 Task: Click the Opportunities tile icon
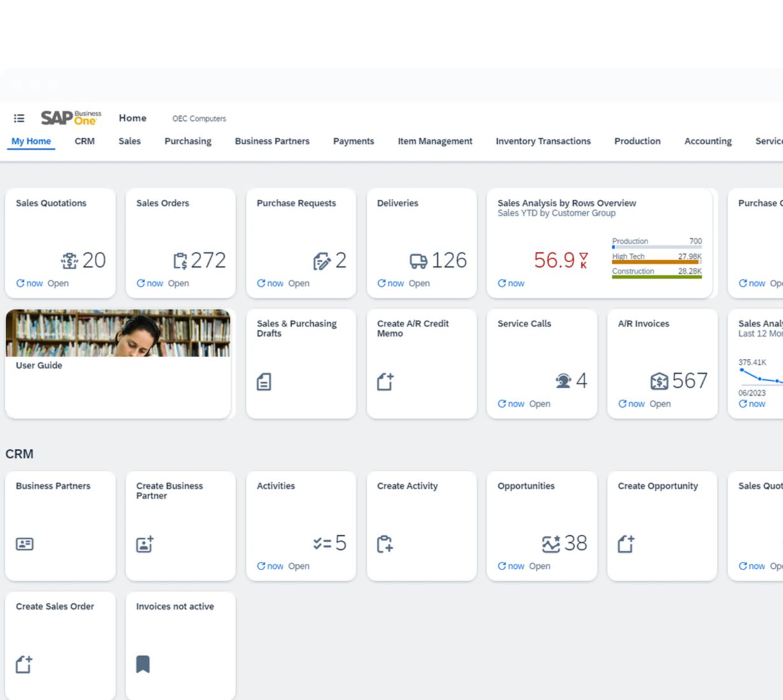[551, 544]
